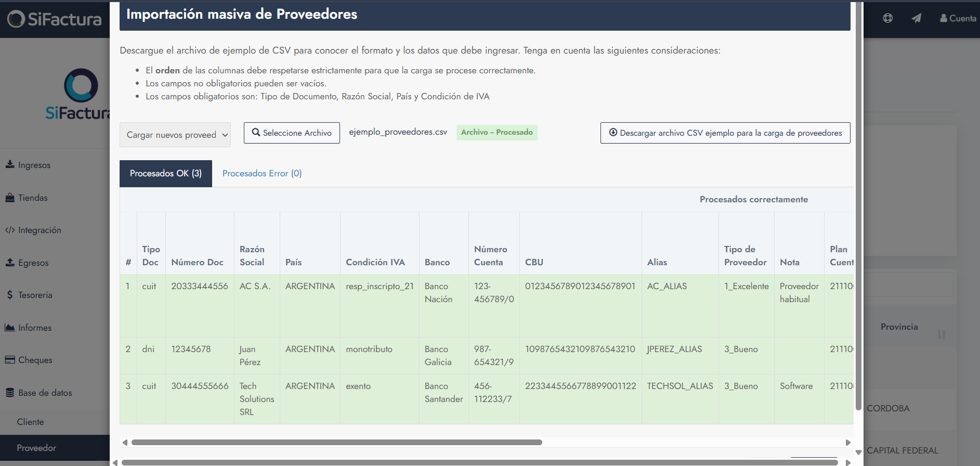This screenshot has height=466, width=980.
Task: Click the Base de datos stack icon
Action: [x=10, y=393]
